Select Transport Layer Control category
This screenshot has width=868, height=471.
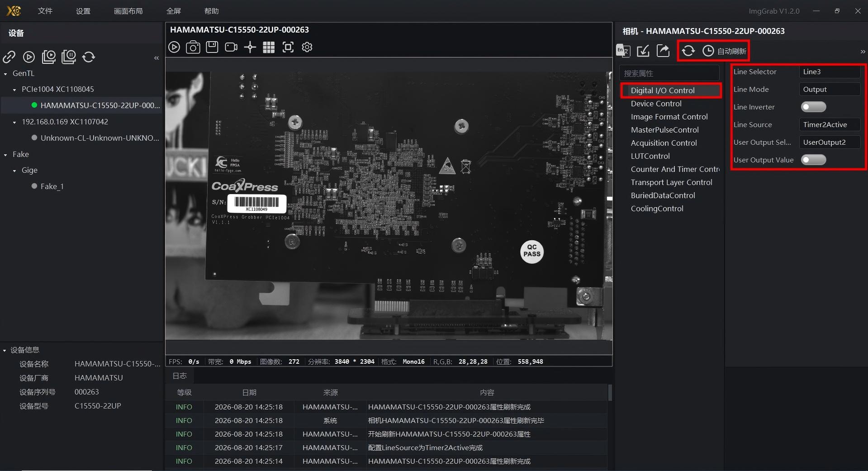671,182
